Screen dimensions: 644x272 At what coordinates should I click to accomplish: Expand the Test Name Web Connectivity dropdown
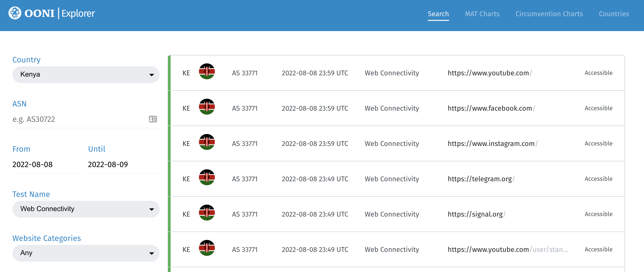tap(86, 209)
